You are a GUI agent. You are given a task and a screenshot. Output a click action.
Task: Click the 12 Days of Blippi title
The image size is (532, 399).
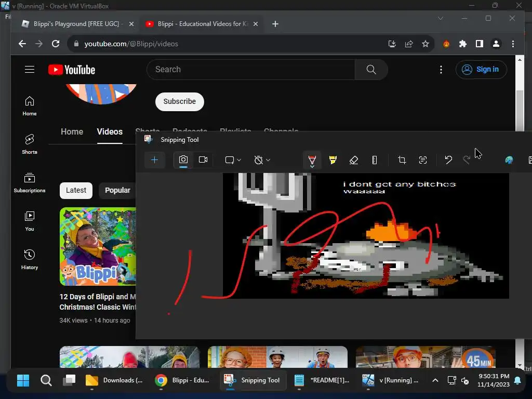click(x=98, y=302)
